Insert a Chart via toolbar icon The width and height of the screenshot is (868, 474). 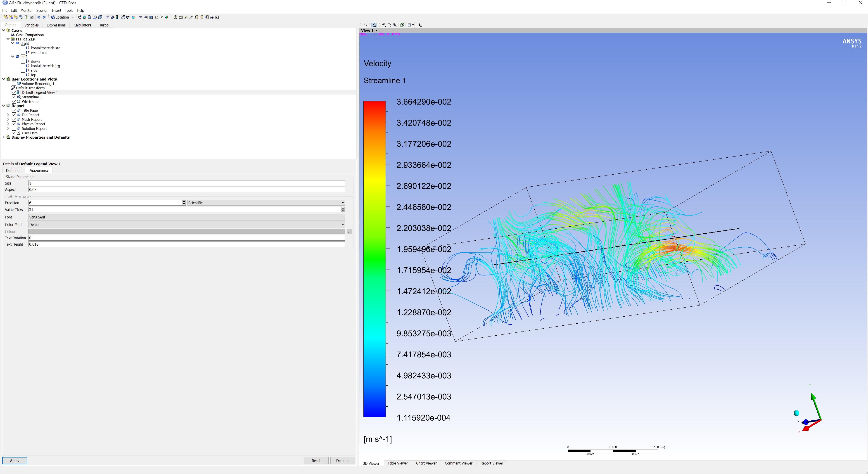156,17
